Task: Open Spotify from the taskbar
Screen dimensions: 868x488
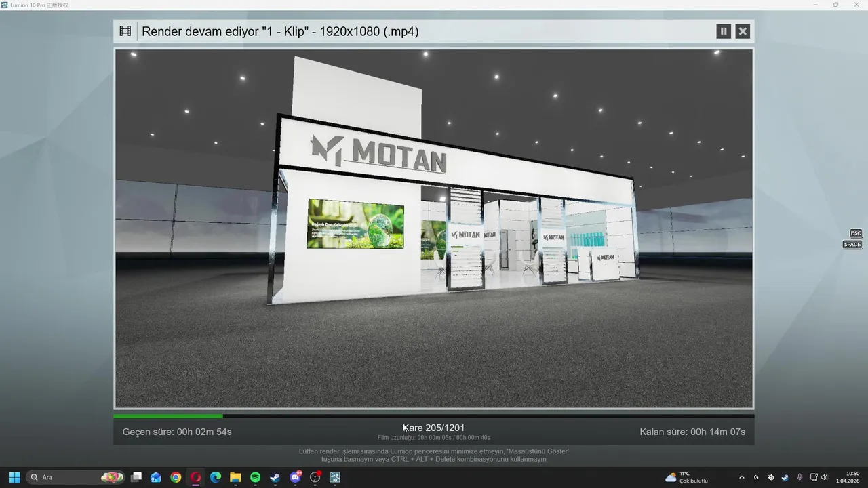Action: coord(255,477)
